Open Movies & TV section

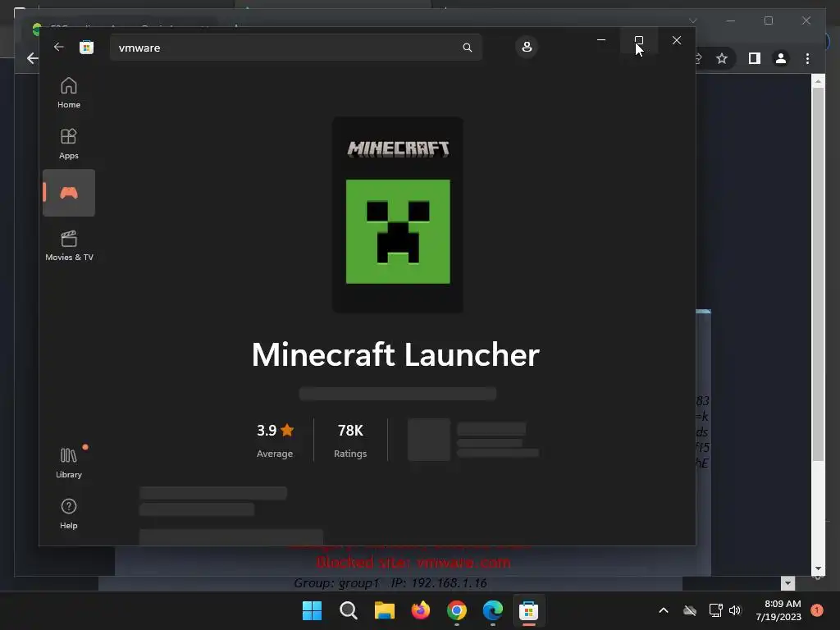coord(69,245)
